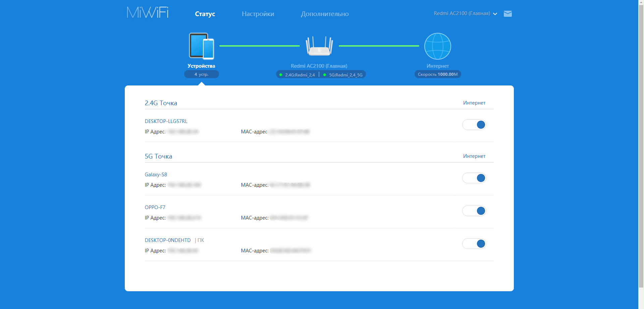The width and height of the screenshot is (644, 309).
Task: Open the Настройки tab
Action: (258, 14)
